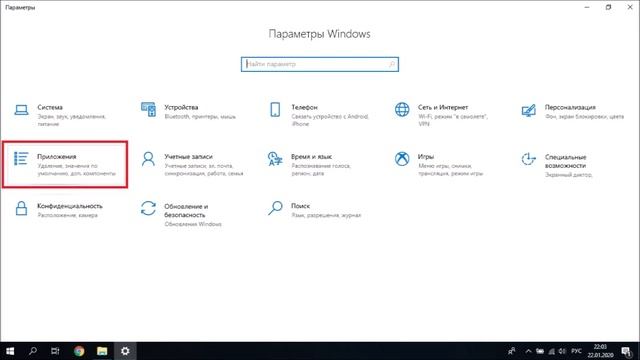Open Task View from the taskbar
The height and width of the screenshot is (360, 640).
click(56, 351)
